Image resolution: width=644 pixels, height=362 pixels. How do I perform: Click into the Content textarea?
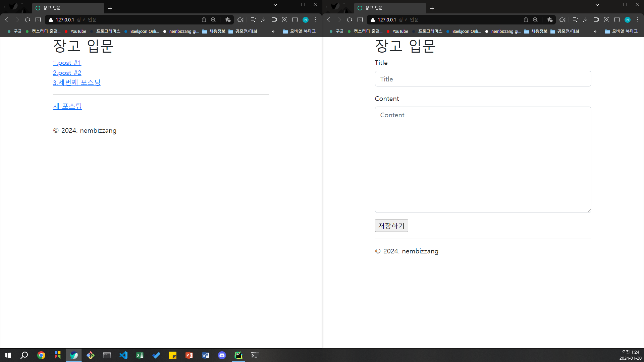483,160
